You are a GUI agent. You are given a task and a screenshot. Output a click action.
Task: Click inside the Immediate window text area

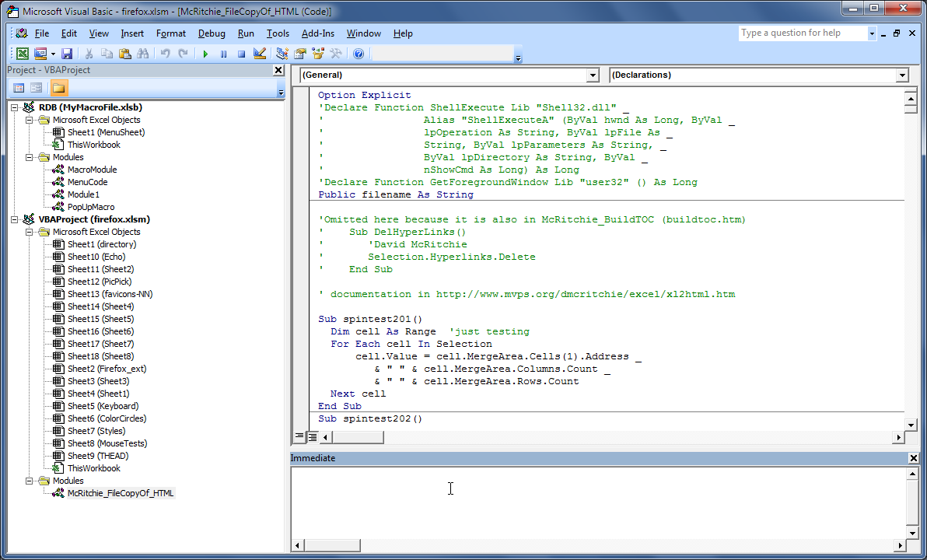[x=598, y=502]
